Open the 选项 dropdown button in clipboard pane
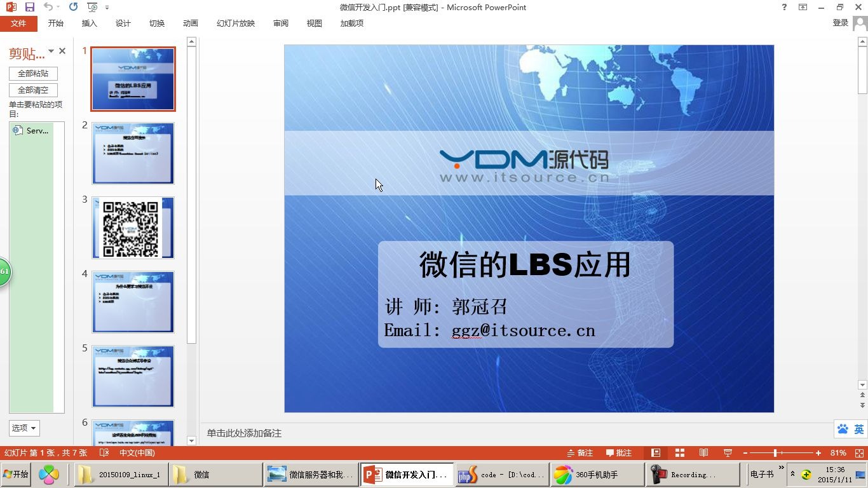 point(24,428)
